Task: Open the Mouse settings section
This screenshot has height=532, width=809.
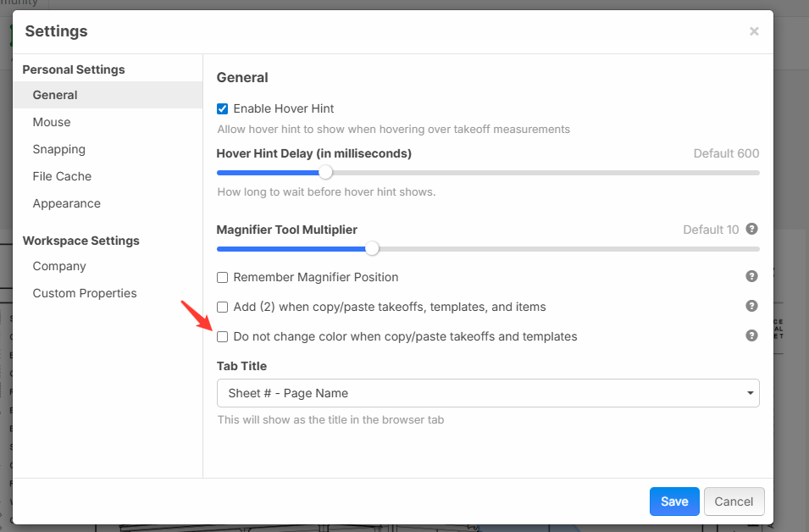Action: click(52, 122)
